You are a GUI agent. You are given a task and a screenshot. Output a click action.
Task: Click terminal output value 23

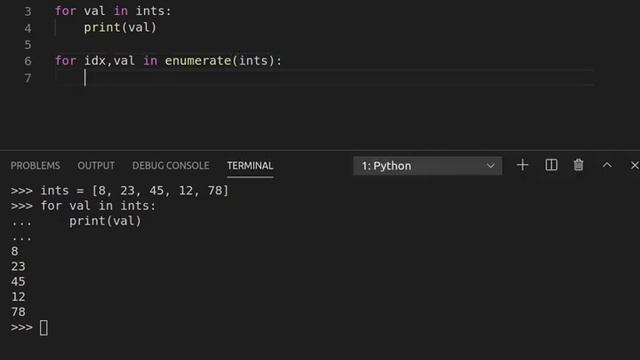pyautogui.click(x=18, y=267)
